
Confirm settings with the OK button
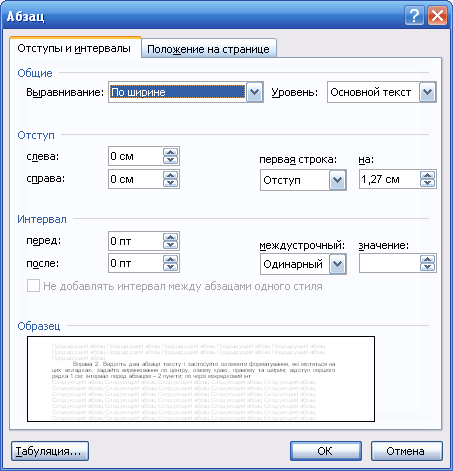[x=325, y=451]
